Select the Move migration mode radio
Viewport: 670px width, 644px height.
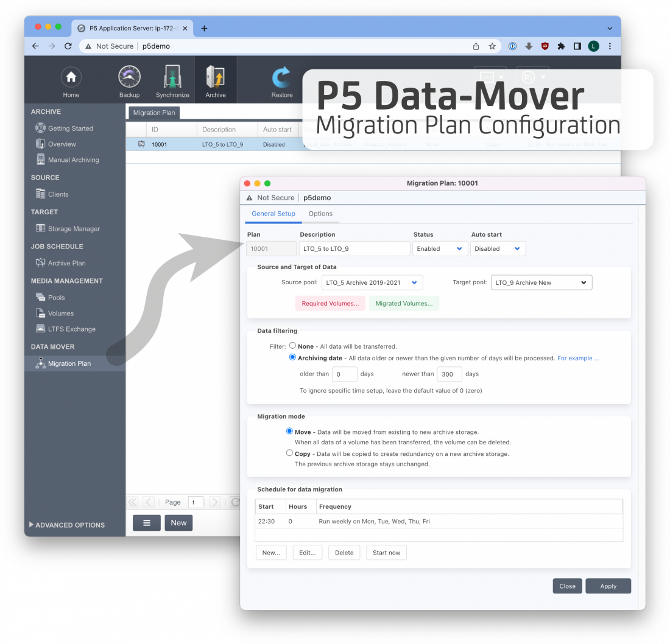pos(290,432)
